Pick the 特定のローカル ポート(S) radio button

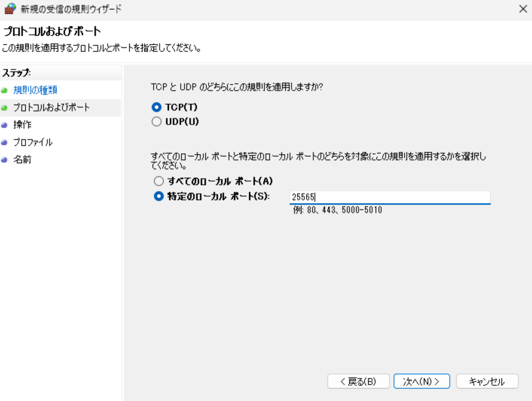point(159,196)
